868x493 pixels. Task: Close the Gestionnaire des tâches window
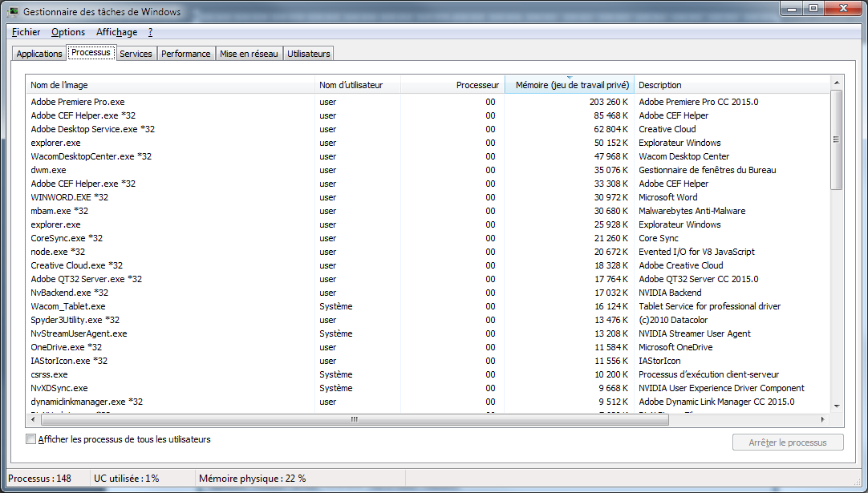click(843, 8)
